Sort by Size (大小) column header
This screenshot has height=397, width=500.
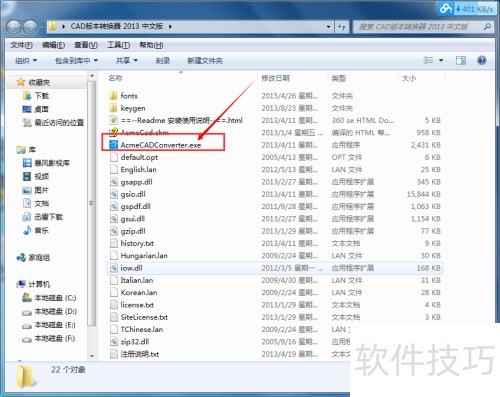(409, 78)
